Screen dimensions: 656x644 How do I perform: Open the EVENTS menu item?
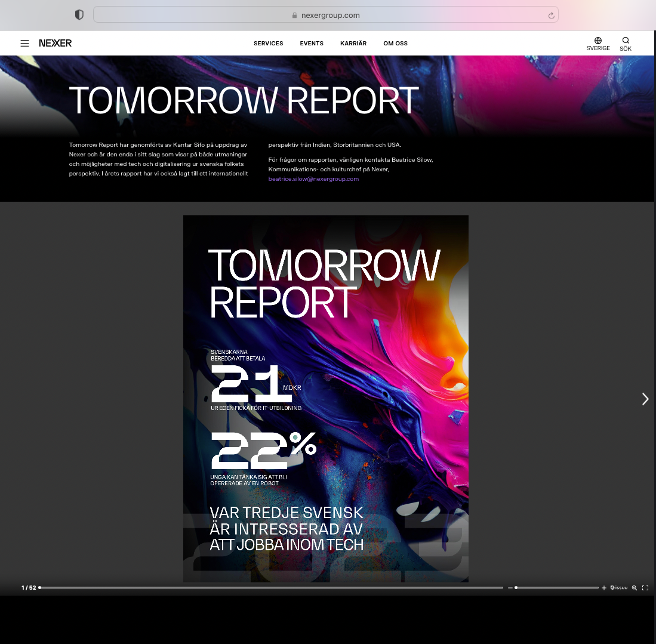311,43
